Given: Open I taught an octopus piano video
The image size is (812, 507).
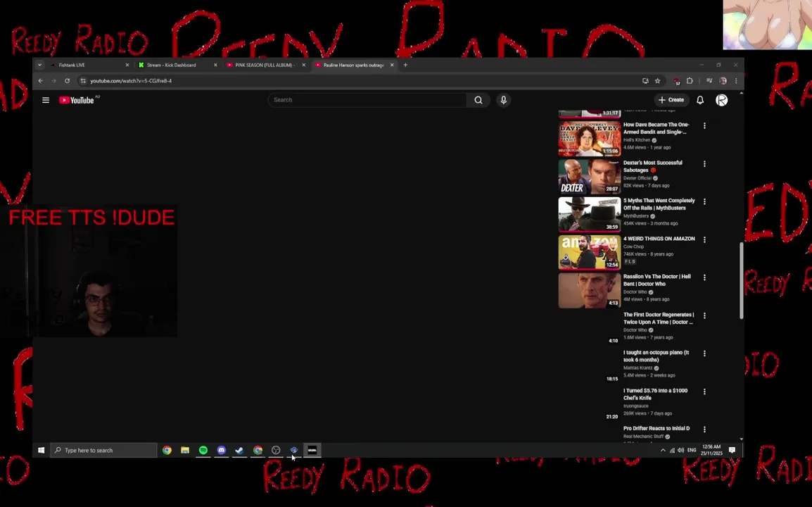Looking at the screenshot, I should click(656, 356).
